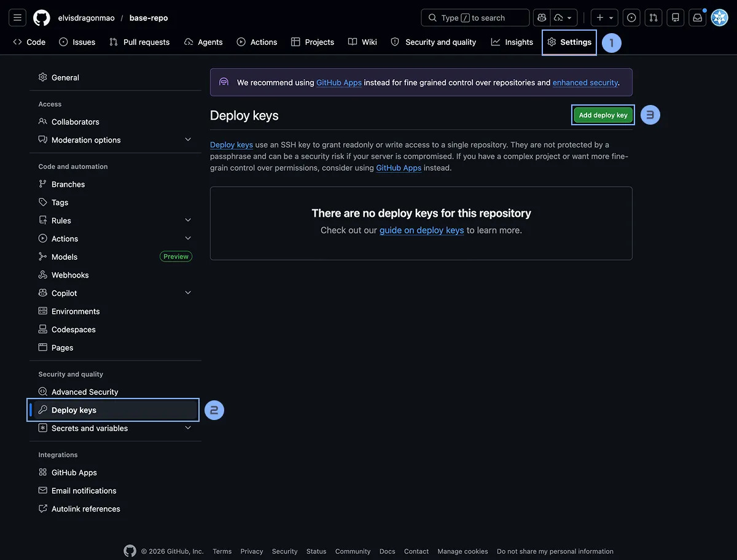Follow the guide on deploy keys link

[421, 230]
